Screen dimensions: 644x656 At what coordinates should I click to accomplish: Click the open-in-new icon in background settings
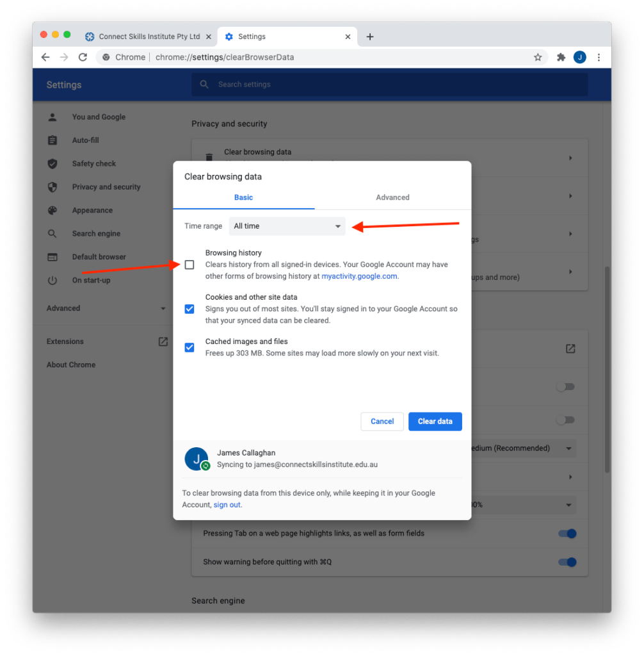(x=570, y=348)
